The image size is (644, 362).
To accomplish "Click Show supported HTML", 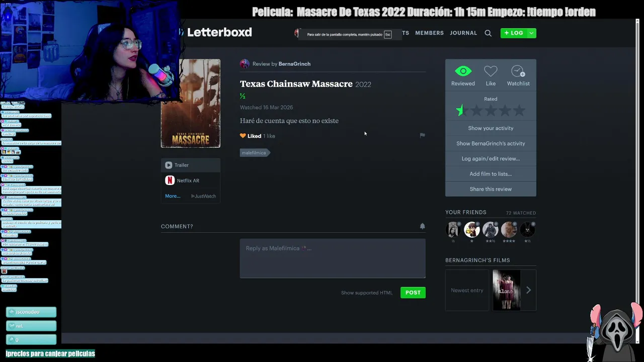I will click(367, 293).
